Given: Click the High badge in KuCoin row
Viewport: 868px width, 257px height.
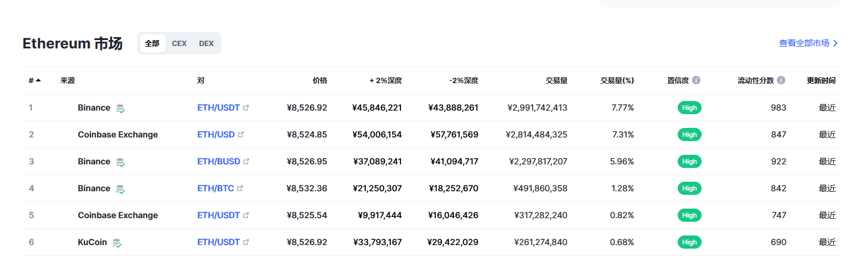Looking at the screenshot, I should point(690,242).
